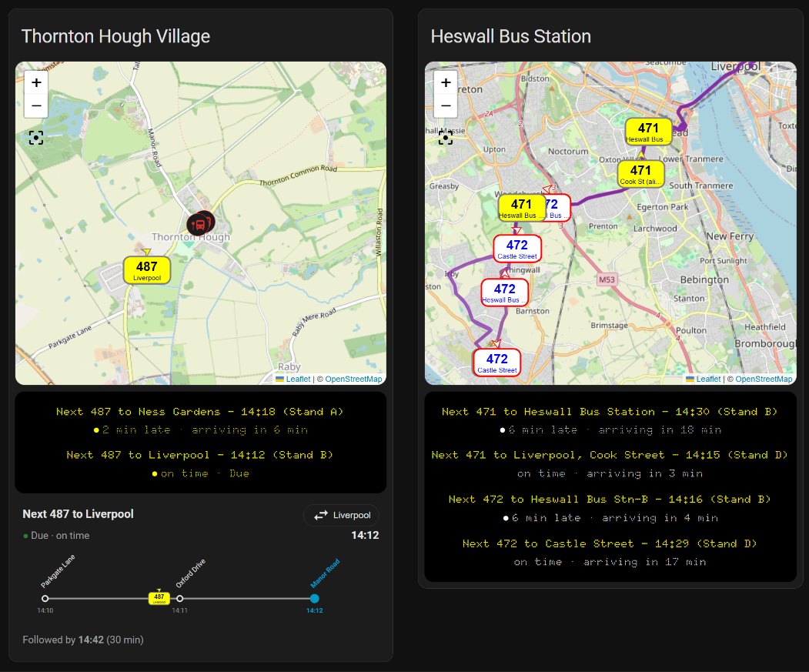Viewport: 809px width, 672px height.
Task: Click the 'Next 487 to Liverpool' panel title
Action: click(x=78, y=514)
